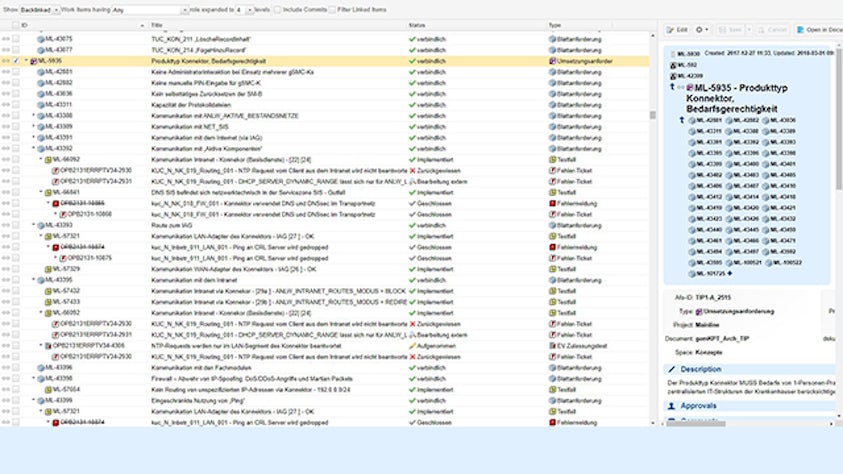This screenshot has width=843, height=474.
Task: Click the Fehler-Ticket icon of OPB2131-10868
Action: 63,214
